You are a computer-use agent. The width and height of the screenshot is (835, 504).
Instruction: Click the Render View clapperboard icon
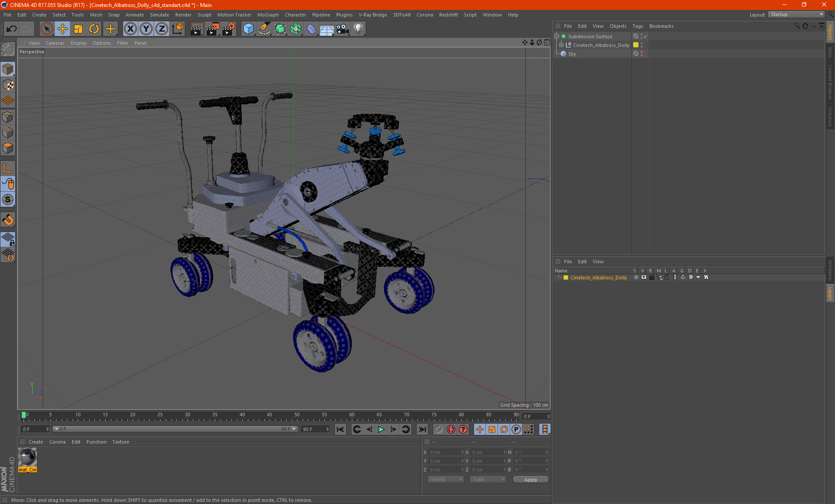pos(197,29)
